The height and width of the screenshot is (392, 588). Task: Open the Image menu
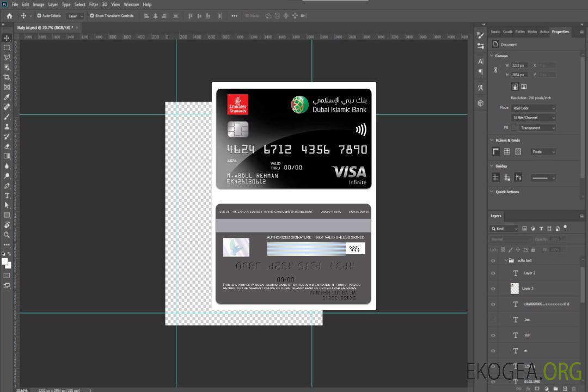pos(38,4)
